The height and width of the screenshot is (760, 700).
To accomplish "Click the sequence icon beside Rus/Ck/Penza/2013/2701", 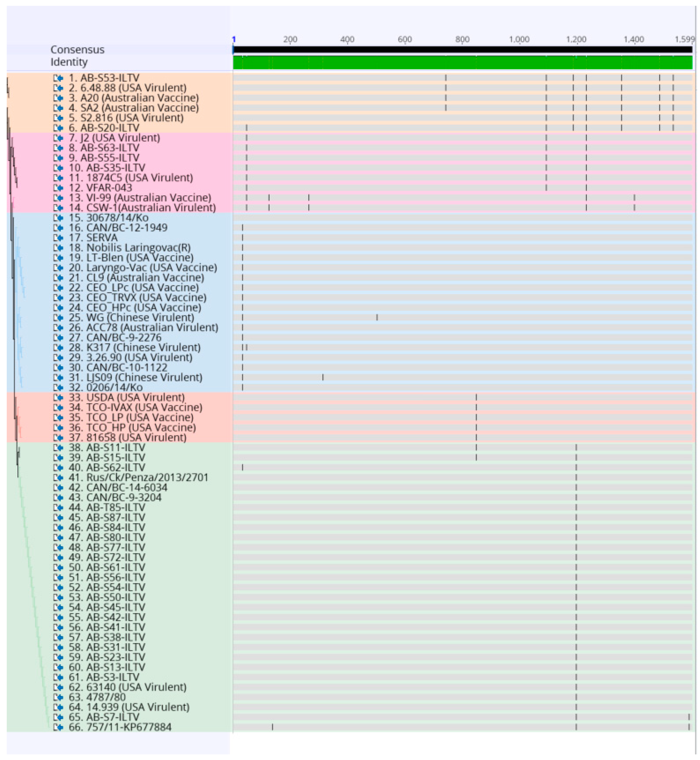I will [x=58, y=477].
